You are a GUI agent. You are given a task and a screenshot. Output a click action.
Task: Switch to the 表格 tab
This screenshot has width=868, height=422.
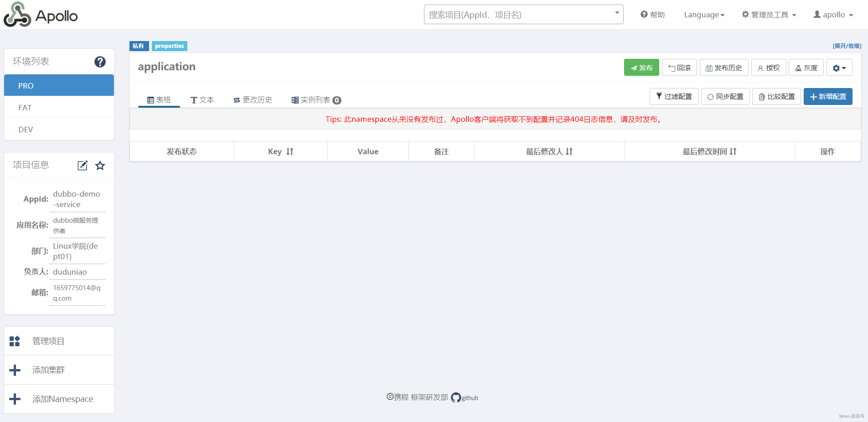click(x=159, y=100)
